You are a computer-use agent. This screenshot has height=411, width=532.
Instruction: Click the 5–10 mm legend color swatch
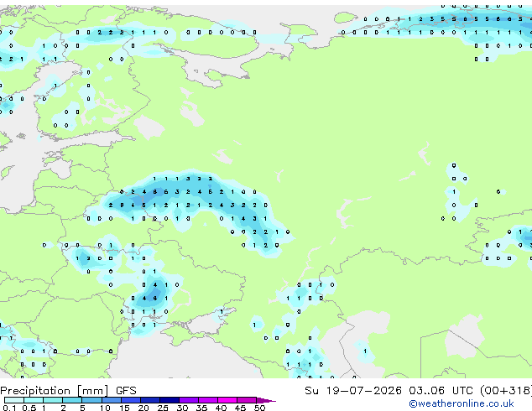point(92,400)
